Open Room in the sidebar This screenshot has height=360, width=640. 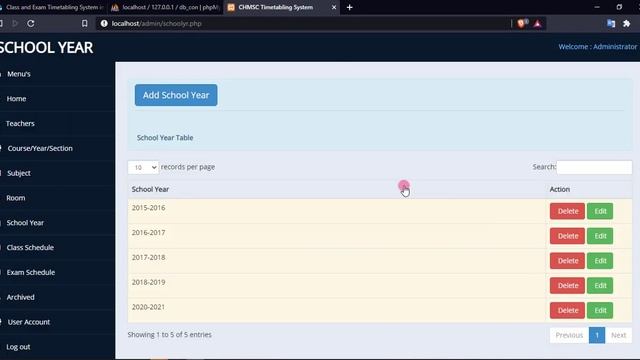pos(16,198)
